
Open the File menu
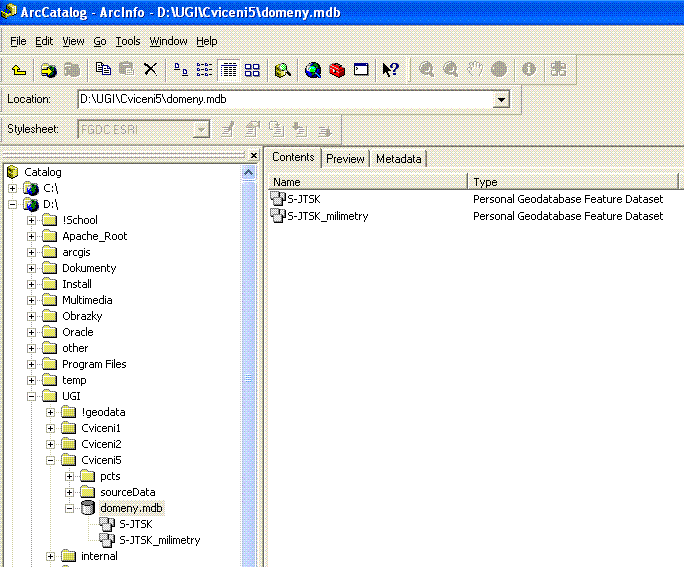click(x=18, y=41)
